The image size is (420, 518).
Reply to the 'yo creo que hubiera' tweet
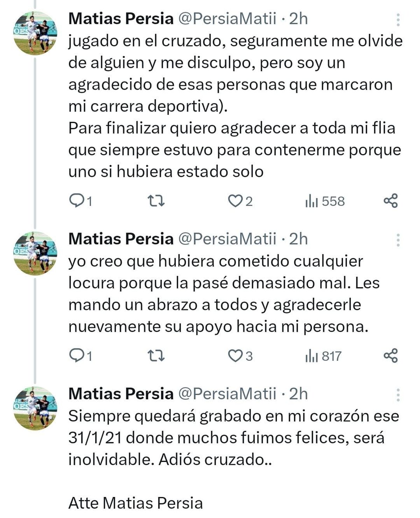[x=76, y=356]
